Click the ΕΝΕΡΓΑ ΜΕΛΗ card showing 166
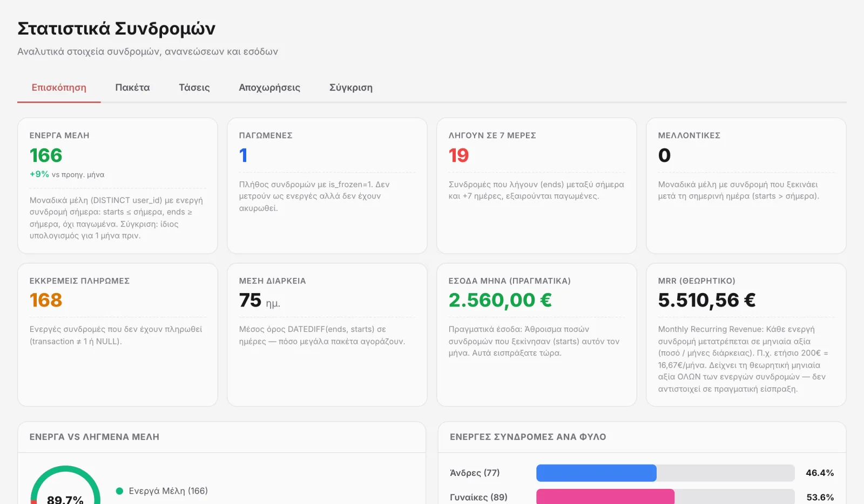864x504 pixels. pyautogui.click(x=118, y=186)
